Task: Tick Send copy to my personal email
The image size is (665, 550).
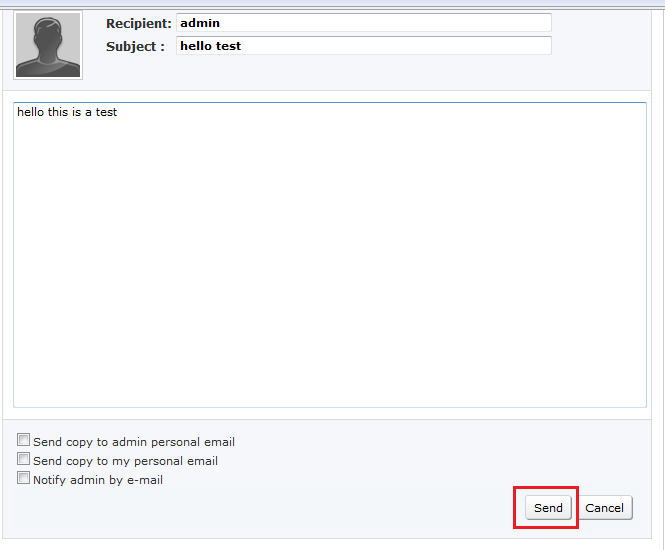Action: coord(23,459)
